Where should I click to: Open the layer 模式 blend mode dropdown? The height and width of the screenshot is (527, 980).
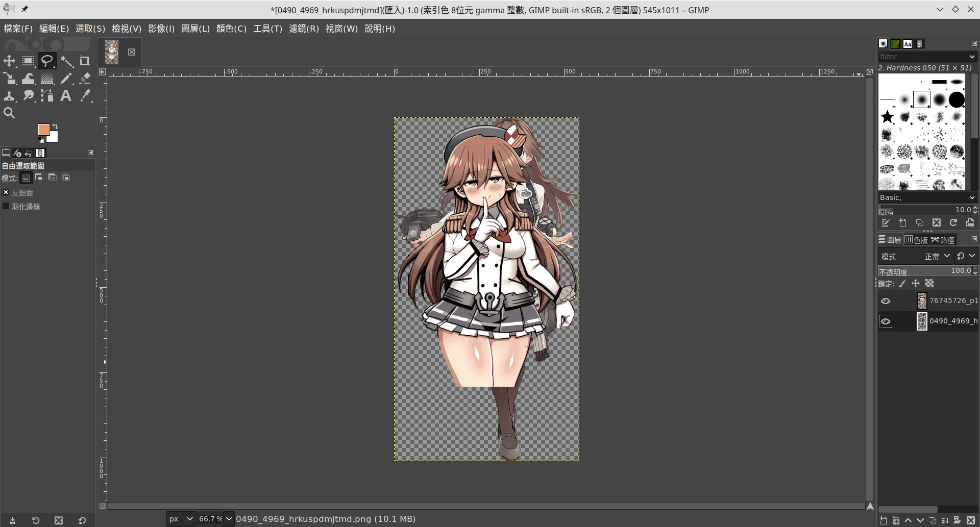coord(937,256)
